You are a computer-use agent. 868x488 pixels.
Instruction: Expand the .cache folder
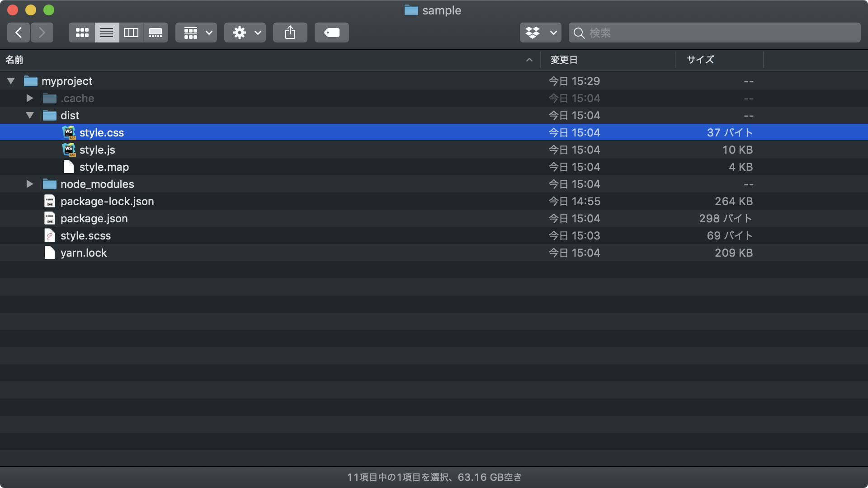[30, 98]
